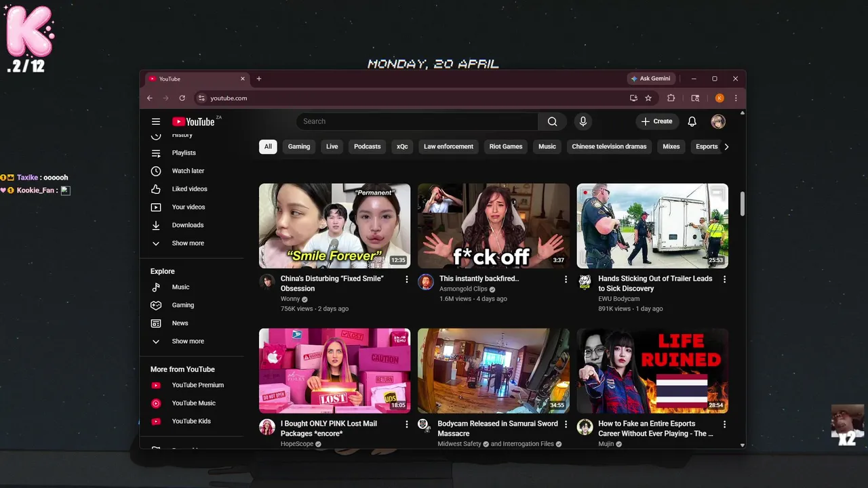Open options for This instantly backfired video
The height and width of the screenshot is (488, 868).
tap(566, 279)
